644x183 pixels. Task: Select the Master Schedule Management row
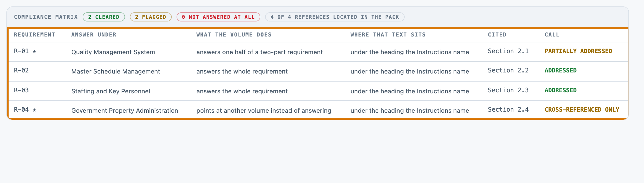[x=318, y=71]
